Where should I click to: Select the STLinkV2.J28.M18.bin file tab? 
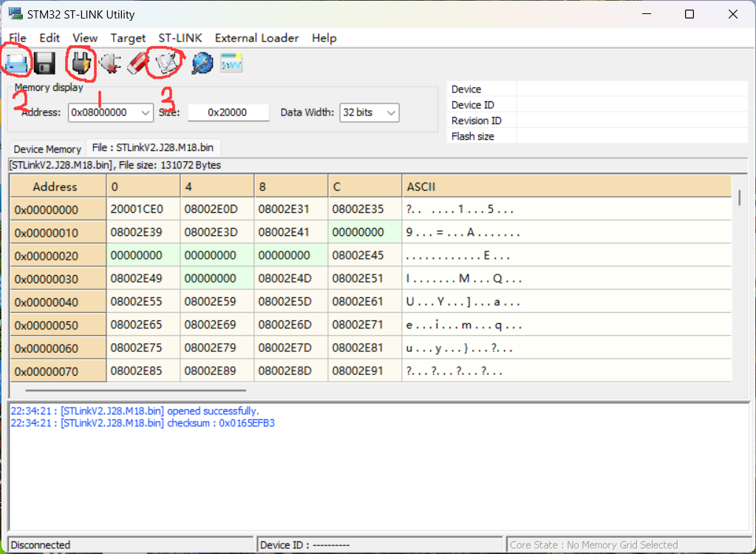[152, 148]
